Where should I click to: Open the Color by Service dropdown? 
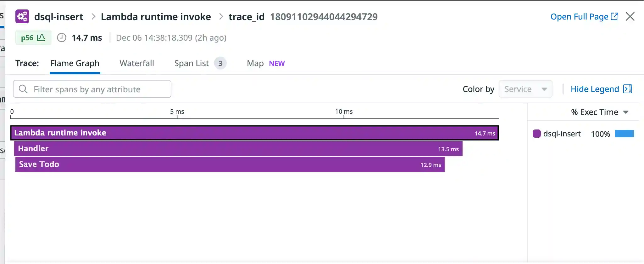pos(525,89)
